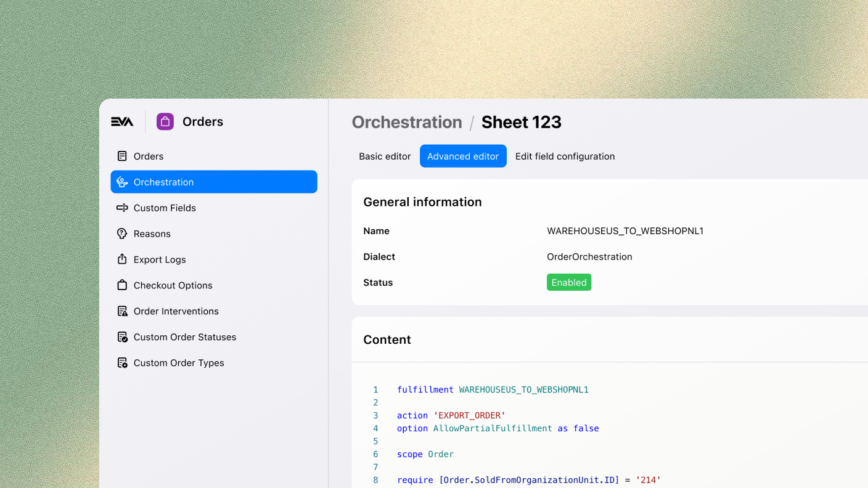This screenshot has height=488, width=868.
Task: Click the scope Order code line
Action: [x=425, y=455]
